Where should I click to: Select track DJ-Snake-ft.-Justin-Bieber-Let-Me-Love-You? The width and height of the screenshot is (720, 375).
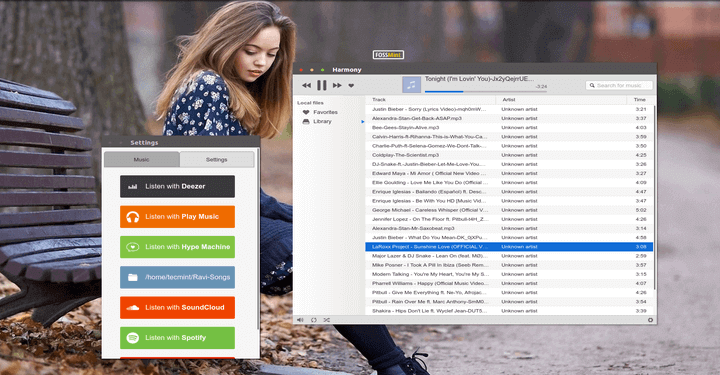pos(509,164)
